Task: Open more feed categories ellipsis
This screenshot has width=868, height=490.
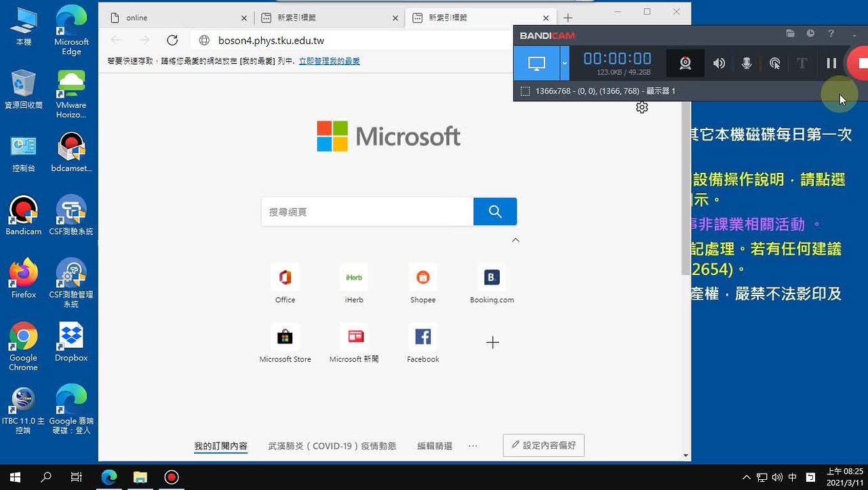Action: tap(473, 446)
